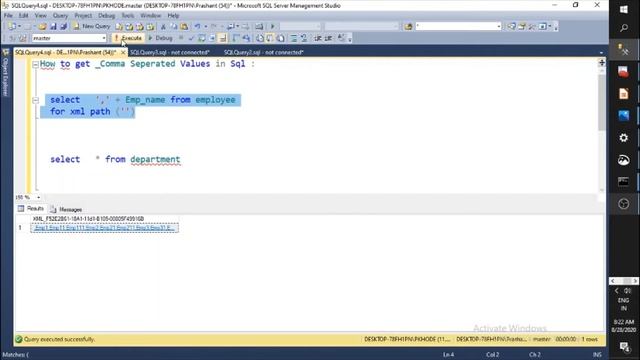Expand the New Project dropdown arrow
This screenshot has height=360, width=640.
pos(19,26)
